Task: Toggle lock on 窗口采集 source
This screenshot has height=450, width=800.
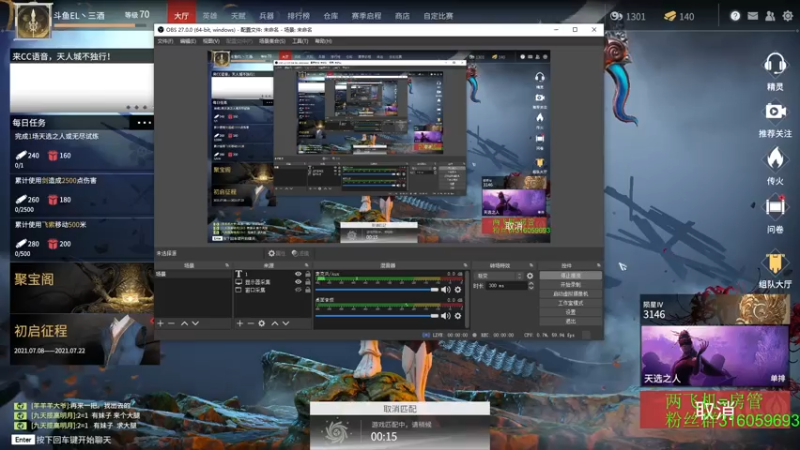Action: [308, 290]
